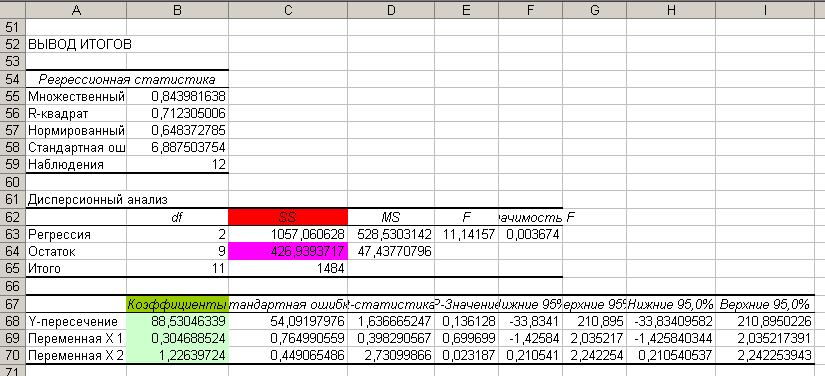Select the magenta residual SS cell 426,9393717
825x376 pixels.
tap(288, 252)
